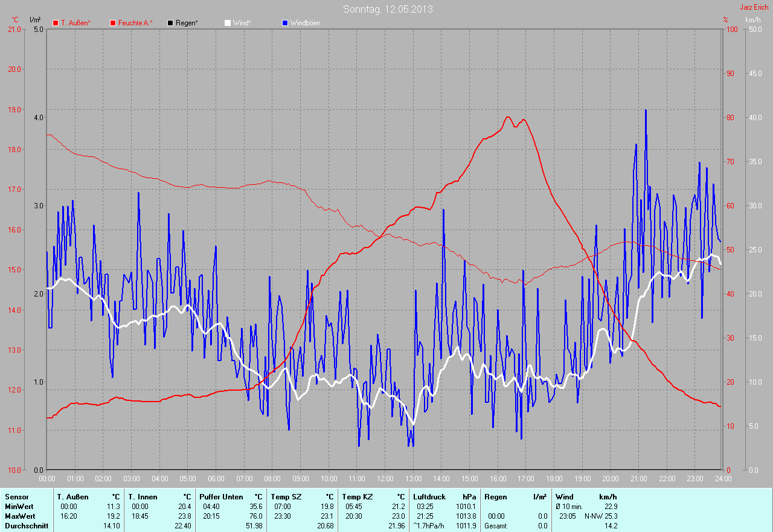Image resolution: width=773 pixels, height=532 pixels.
Task: Click the 12:00 marker on time axis
Action: point(385,478)
